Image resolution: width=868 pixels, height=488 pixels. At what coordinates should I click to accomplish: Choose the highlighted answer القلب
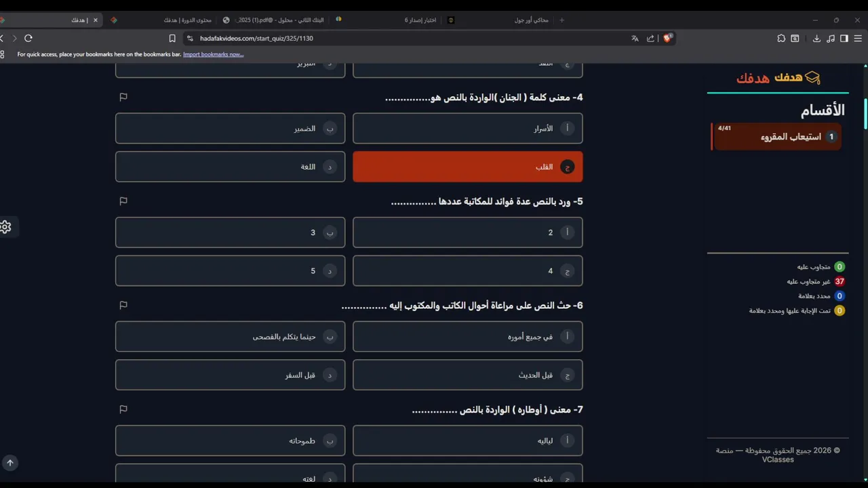pyautogui.click(x=468, y=167)
